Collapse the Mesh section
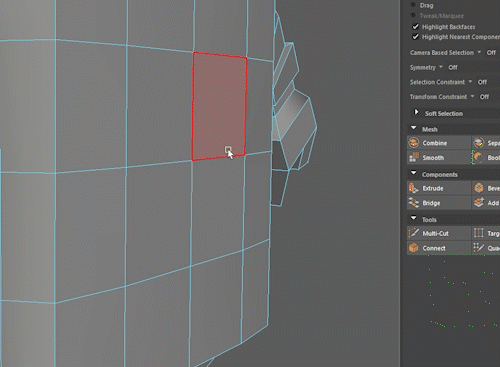The height and width of the screenshot is (367, 500). click(x=414, y=128)
